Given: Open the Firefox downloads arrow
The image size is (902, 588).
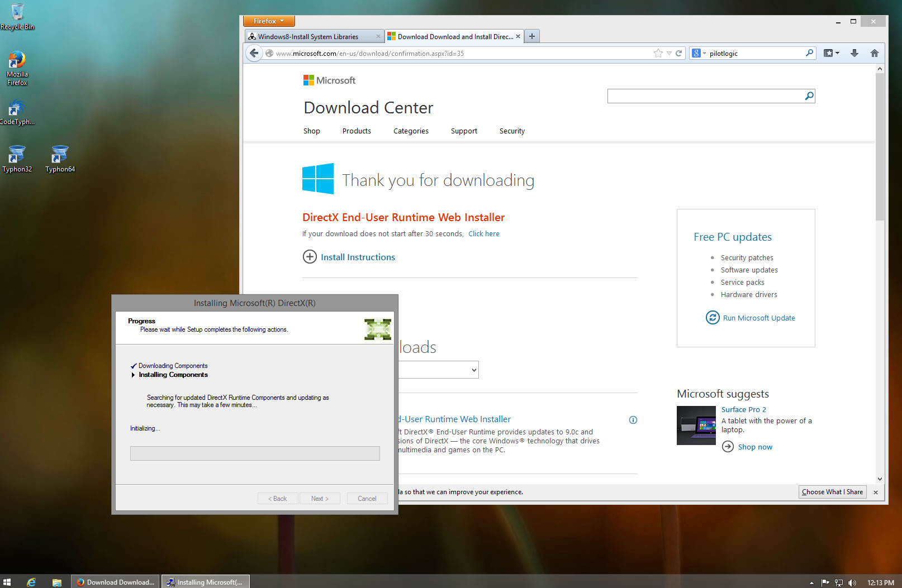Looking at the screenshot, I should 854,53.
